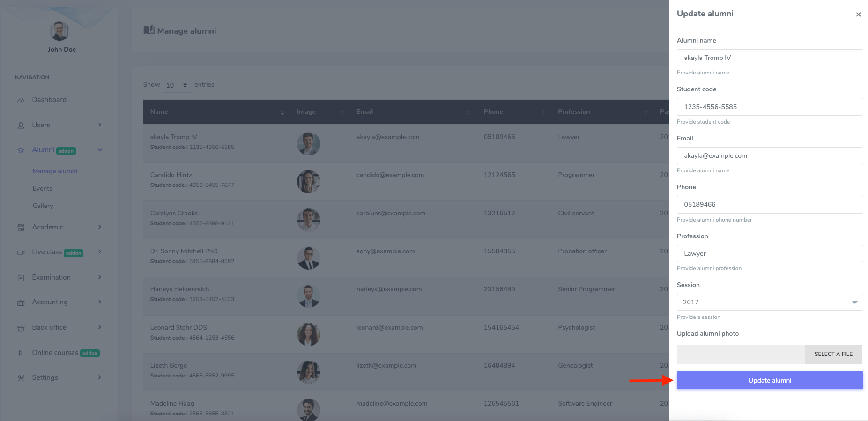Open the Session 2017 dropdown

[769, 302]
